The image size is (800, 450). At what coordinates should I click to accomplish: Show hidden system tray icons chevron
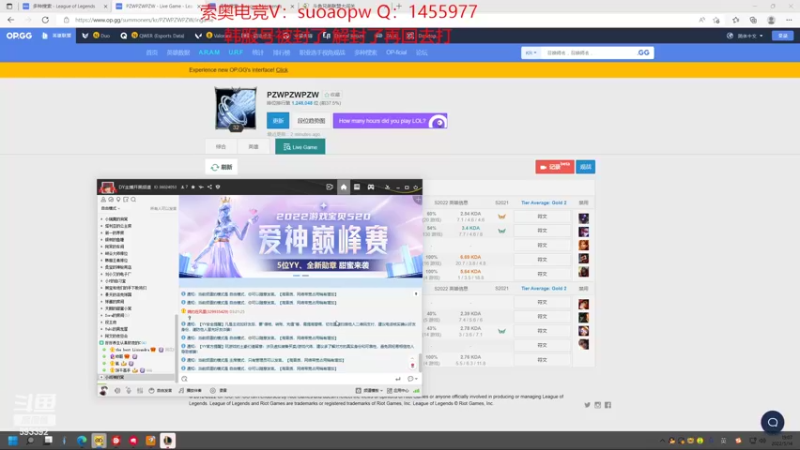coord(662,441)
